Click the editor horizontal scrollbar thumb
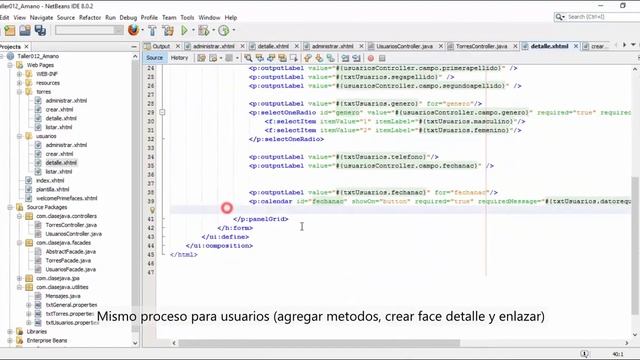 point(319,343)
